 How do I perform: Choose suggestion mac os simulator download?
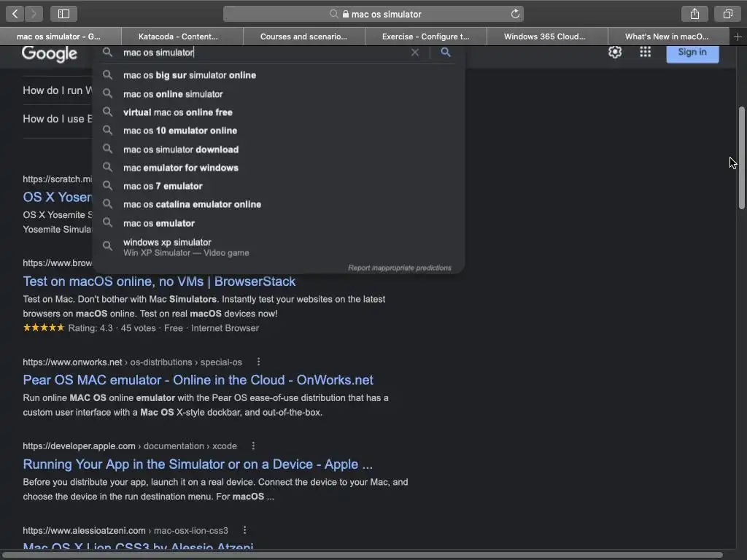click(279, 149)
